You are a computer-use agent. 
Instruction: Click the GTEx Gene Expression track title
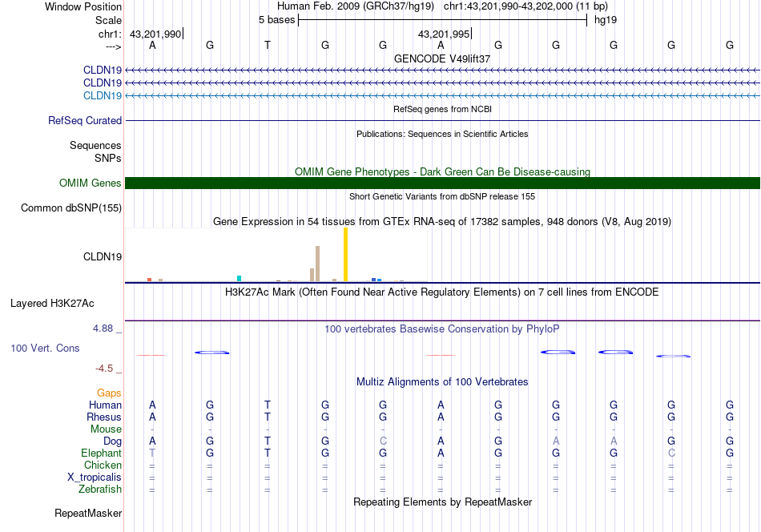442,222
